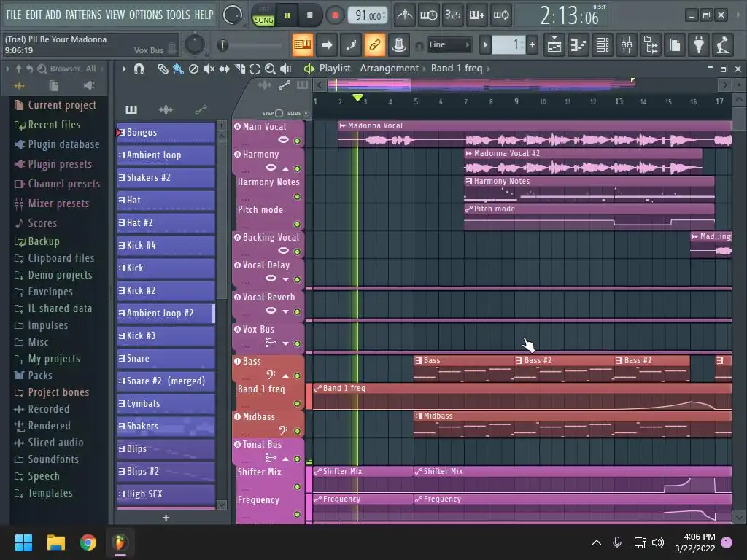Open the Mixer view icon
Viewport: 747px width, 560px height.
[x=627, y=45]
